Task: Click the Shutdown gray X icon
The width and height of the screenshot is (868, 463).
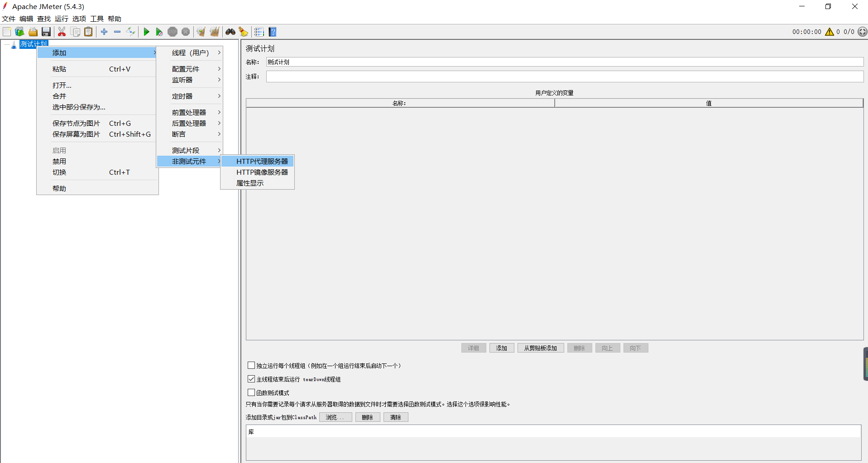Action: point(186,32)
